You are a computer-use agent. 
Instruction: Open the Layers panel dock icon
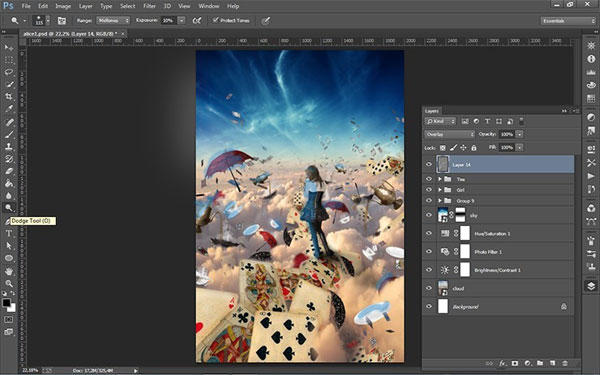click(591, 286)
